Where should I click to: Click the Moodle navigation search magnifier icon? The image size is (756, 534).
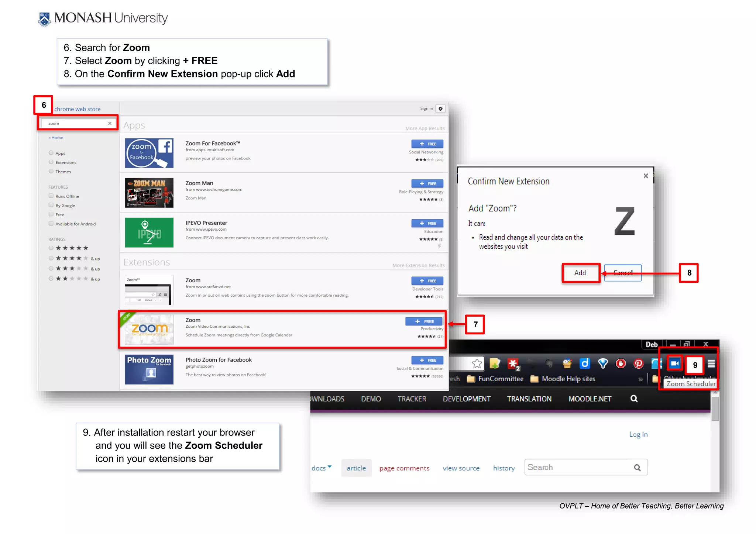[634, 399]
